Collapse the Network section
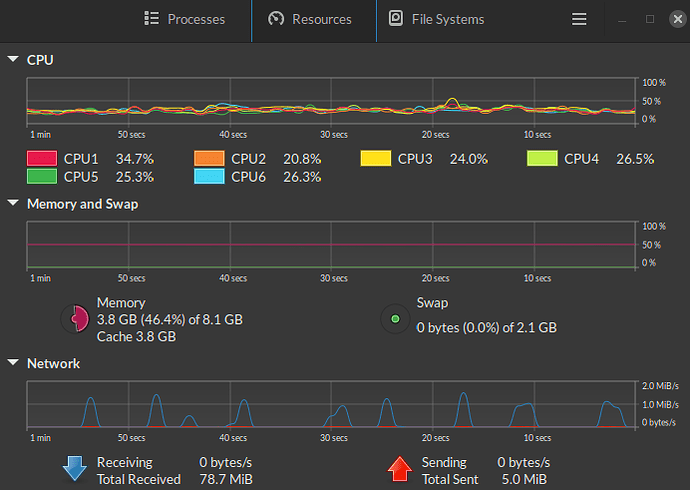Image resolution: width=690 pixels, height=490 pixels. pos(13,364)
